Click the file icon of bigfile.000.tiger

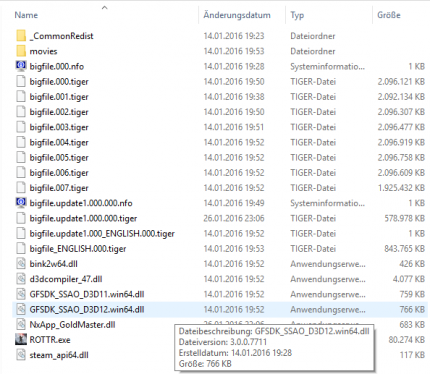point(21,81)
